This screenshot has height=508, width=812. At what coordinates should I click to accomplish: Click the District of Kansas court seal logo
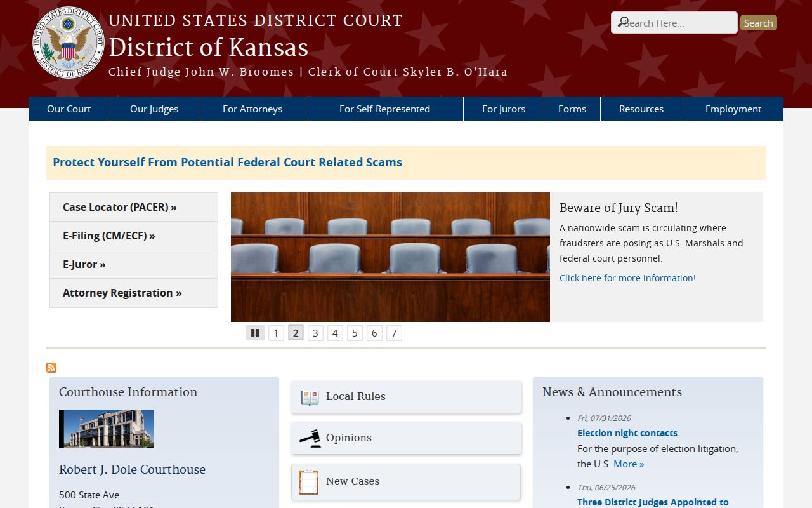pyautogui.click(x=69, y=43)
